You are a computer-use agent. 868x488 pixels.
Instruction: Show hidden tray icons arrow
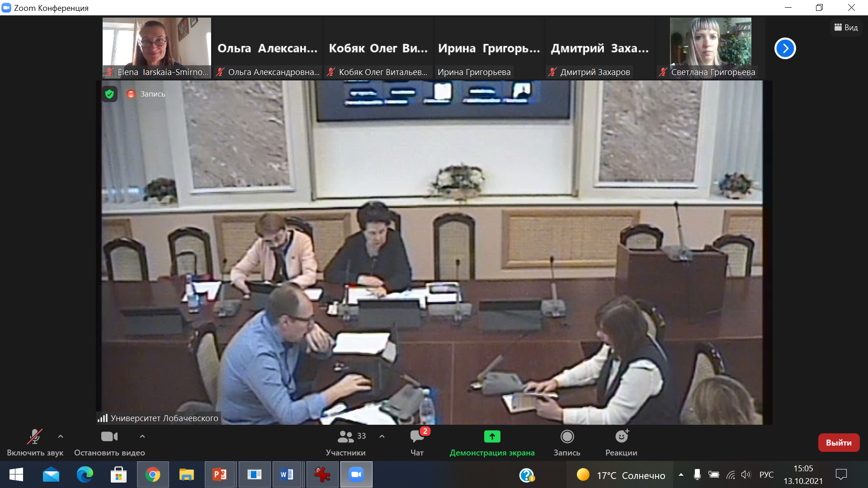pos(681,474)
